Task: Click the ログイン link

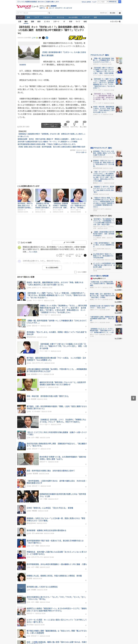Action: [x=42, y=8]
